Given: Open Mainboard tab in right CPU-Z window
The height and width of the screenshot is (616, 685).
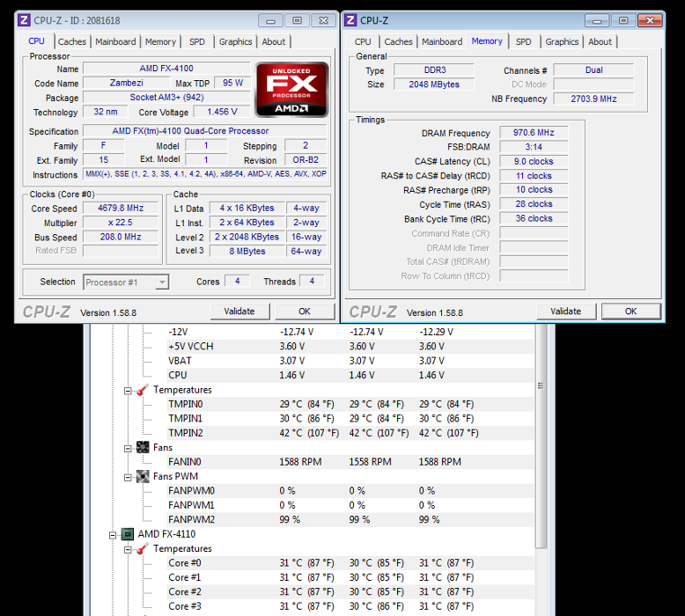Looking at the screenshot, I should (442, 42).
